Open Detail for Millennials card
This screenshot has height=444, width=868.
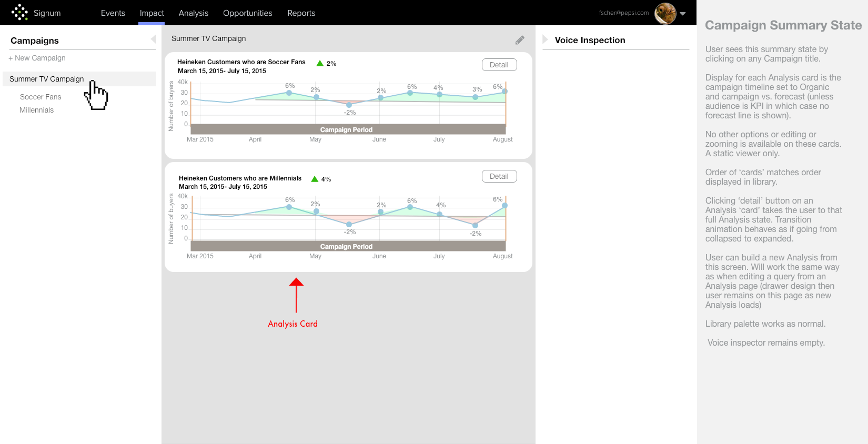(x=499, y=176)
